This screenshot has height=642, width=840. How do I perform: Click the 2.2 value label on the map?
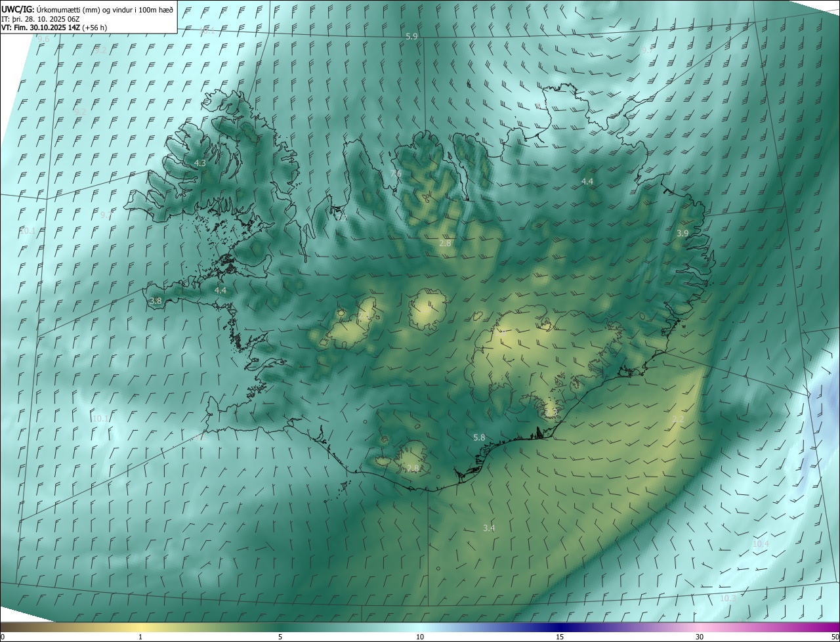678,419
